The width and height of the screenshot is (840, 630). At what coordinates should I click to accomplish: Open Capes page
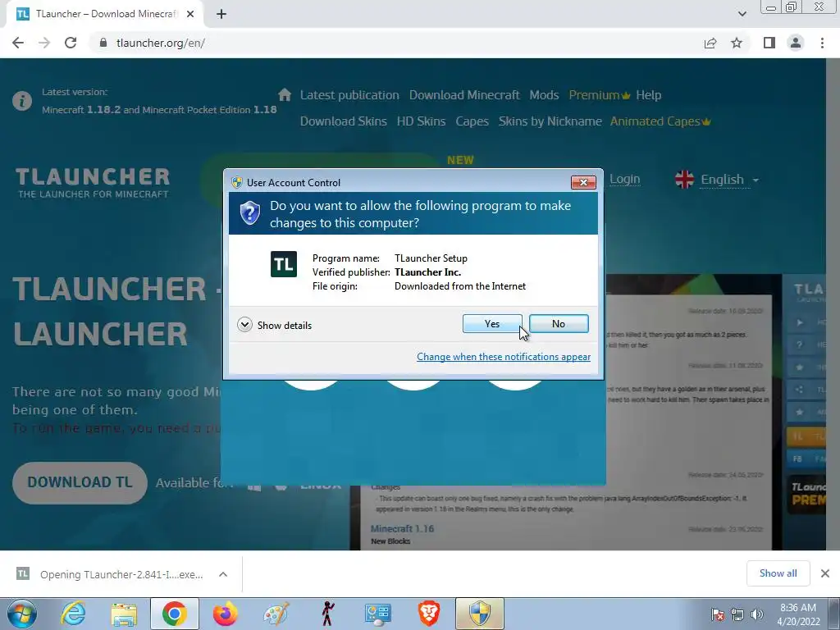point(472,121)
